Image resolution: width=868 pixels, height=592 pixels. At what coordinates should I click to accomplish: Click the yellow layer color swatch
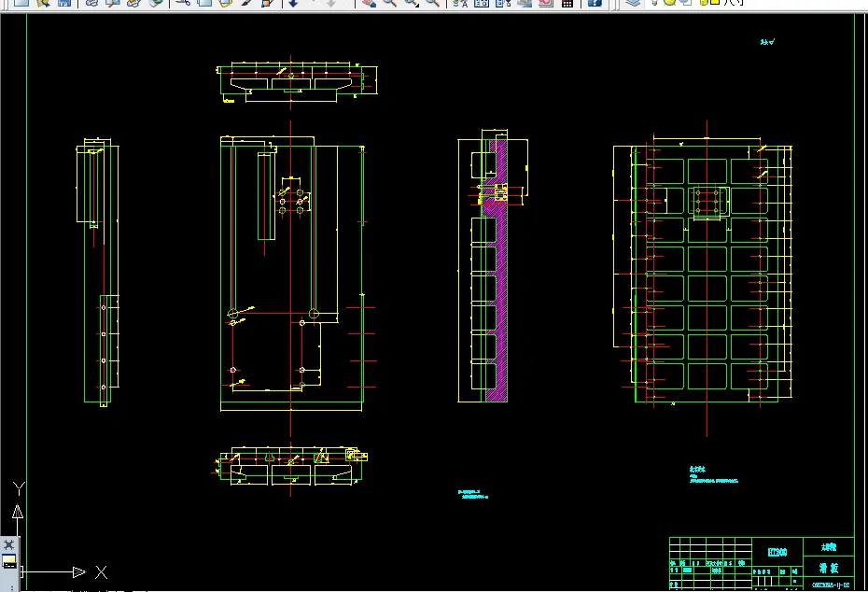click(714, 2)
